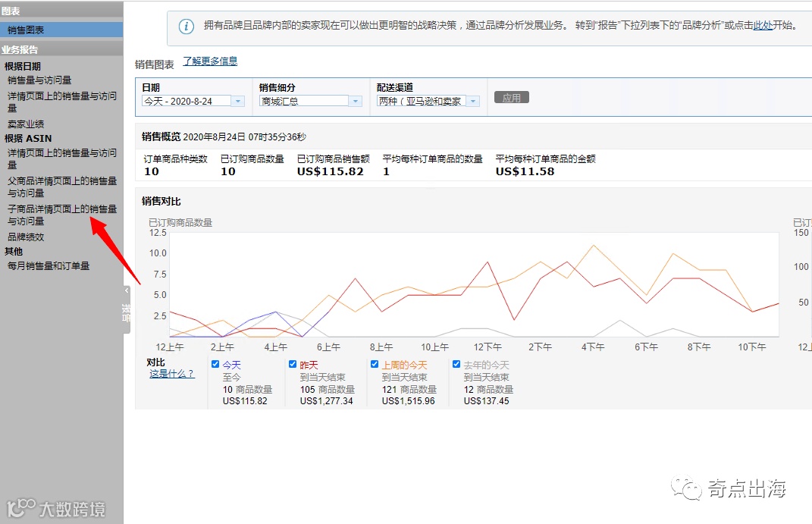Image resolution: width=812 pixels, height=524 pixels.
Task: Click the yesterday total US$1,277.34
Action: pyautogui.click(x=326, y=400)
